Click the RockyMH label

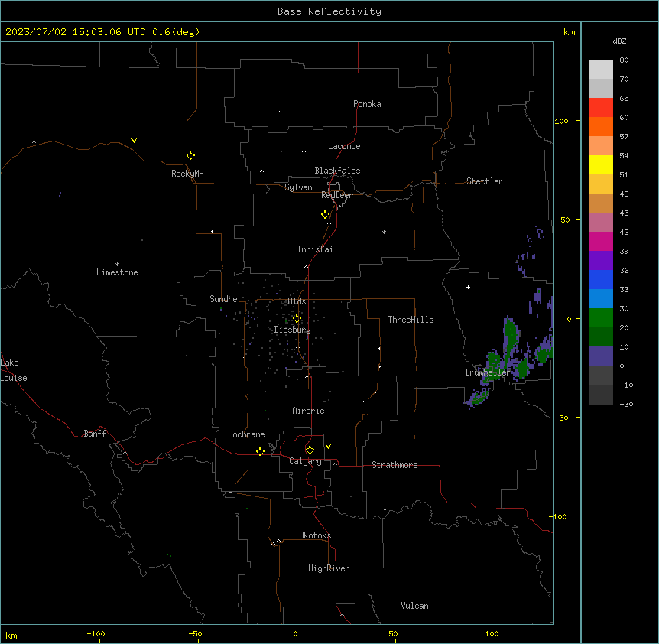tap(187, 174)
